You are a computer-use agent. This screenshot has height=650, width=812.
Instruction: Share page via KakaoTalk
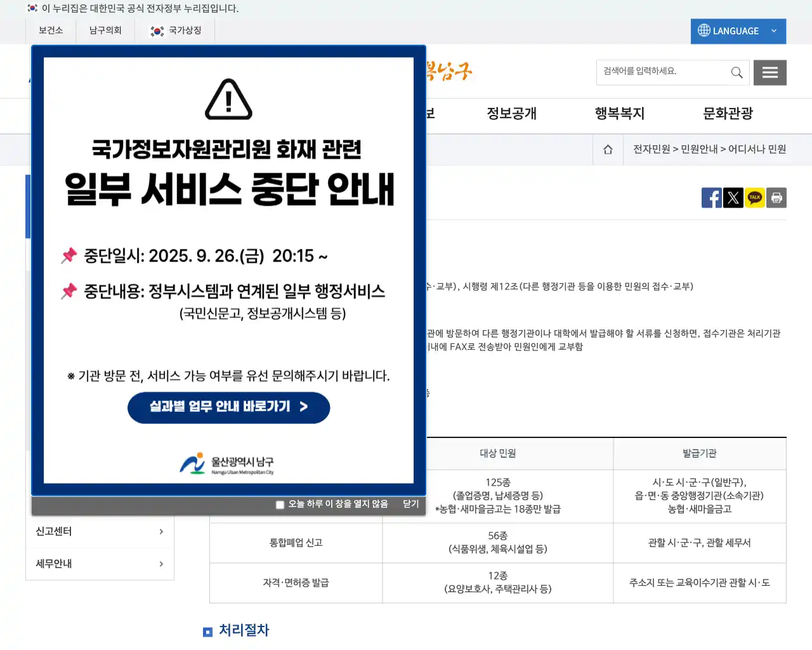755,197
